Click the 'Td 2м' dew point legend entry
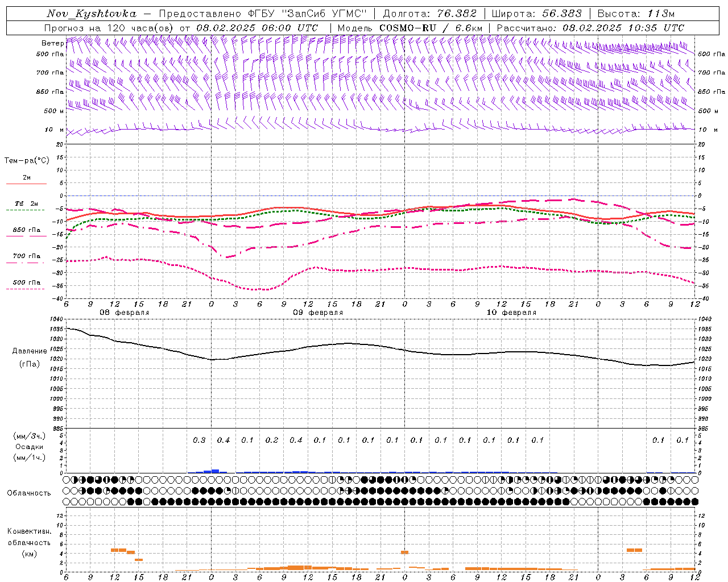 27,203
